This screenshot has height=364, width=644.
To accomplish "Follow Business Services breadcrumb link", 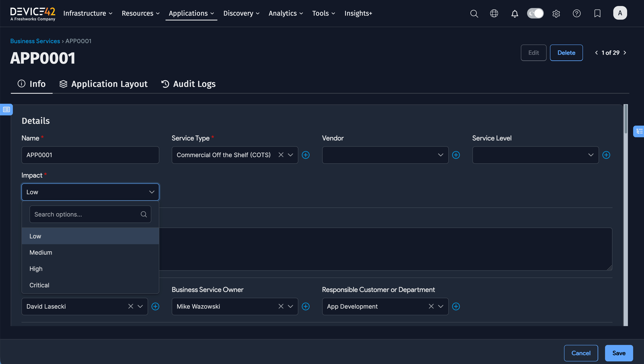I will pos(35,41).
